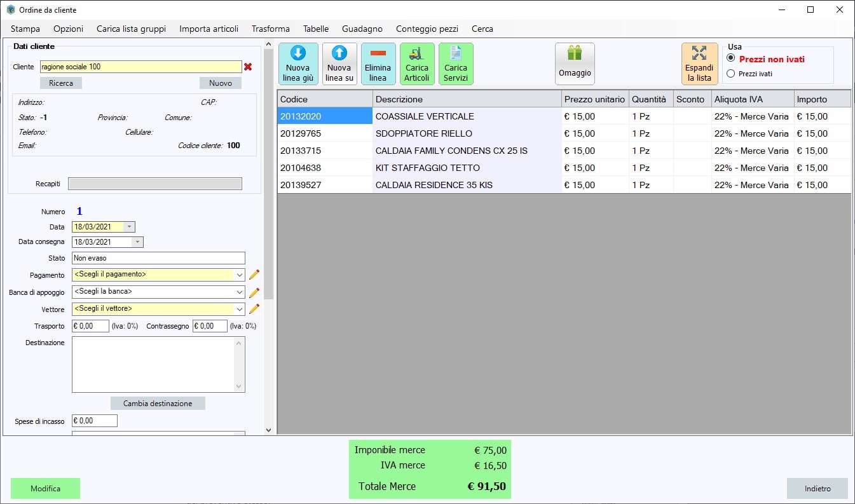Image resolution: width=855 pixels, height=504 pixels.
Task: Click the Prezzo unitario column header
Action: tap(595, 99)
